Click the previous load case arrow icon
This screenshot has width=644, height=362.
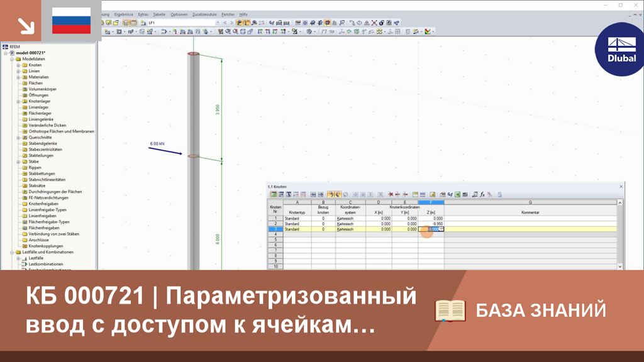tap(225, 23)
